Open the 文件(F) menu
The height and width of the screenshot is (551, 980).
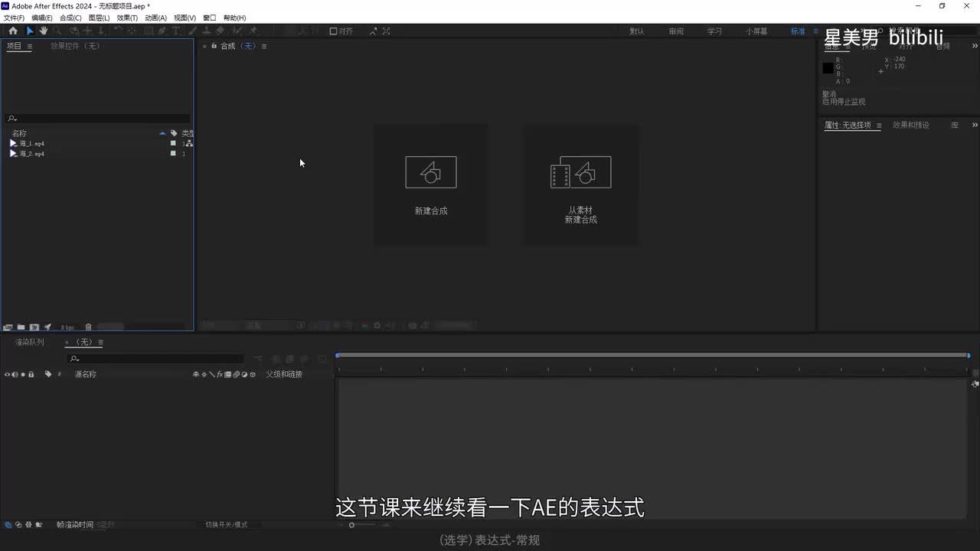point(14,18)
